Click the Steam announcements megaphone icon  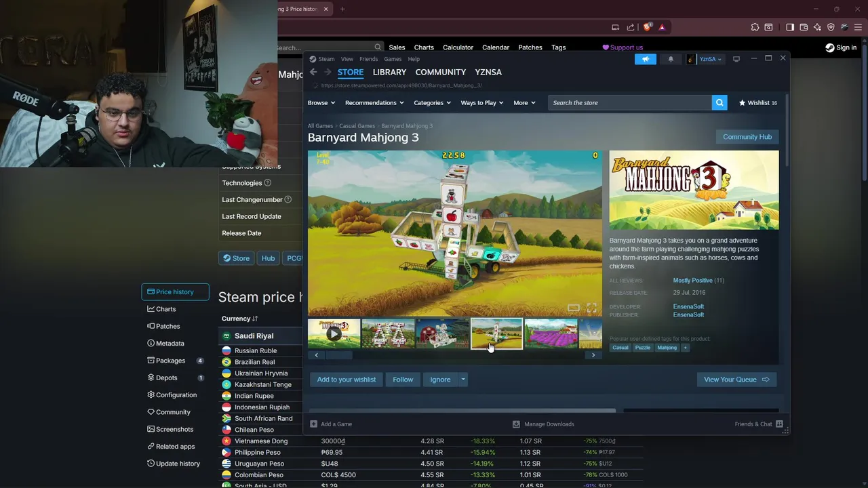pos(646,59)
